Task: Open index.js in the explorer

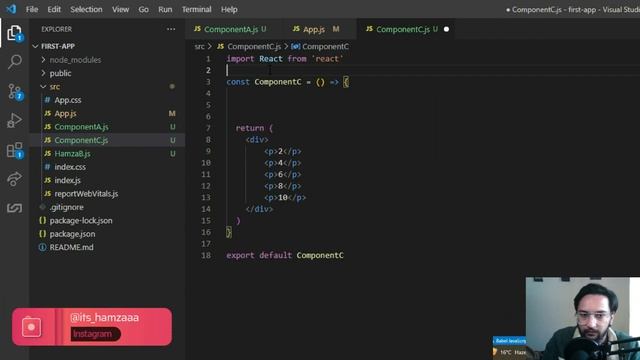Action: 67,180
